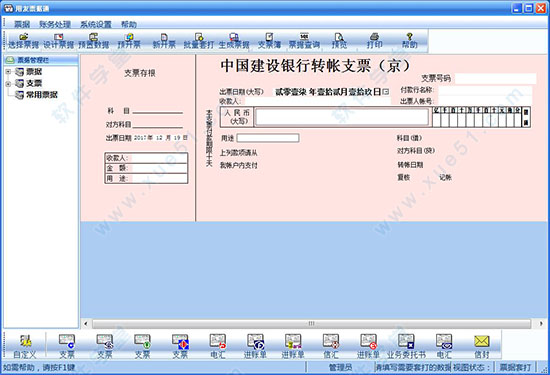The image size is (550, 375).
Task: Select 常用票据 in the tree
Action: 42,95
